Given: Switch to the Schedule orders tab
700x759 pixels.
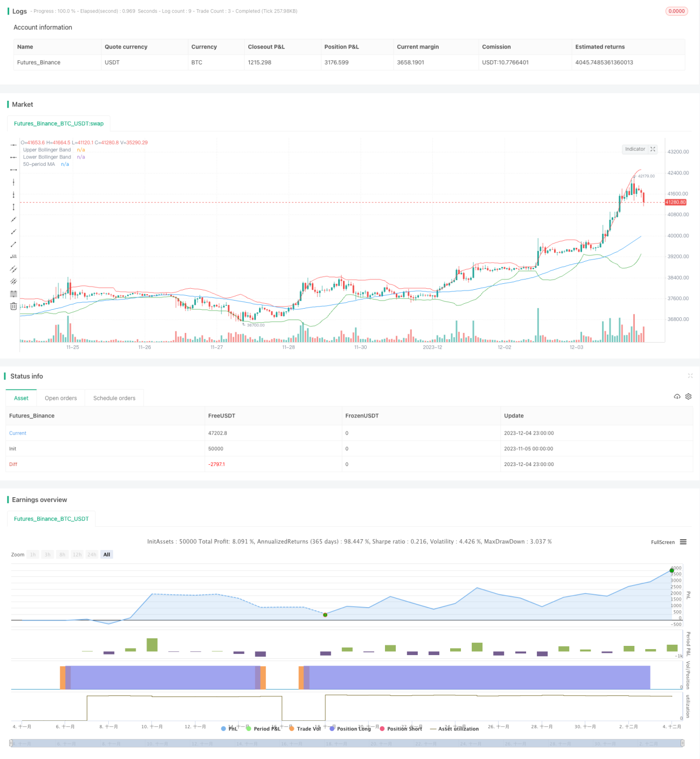Looking at the screenshot, I should tap(114, 398).
